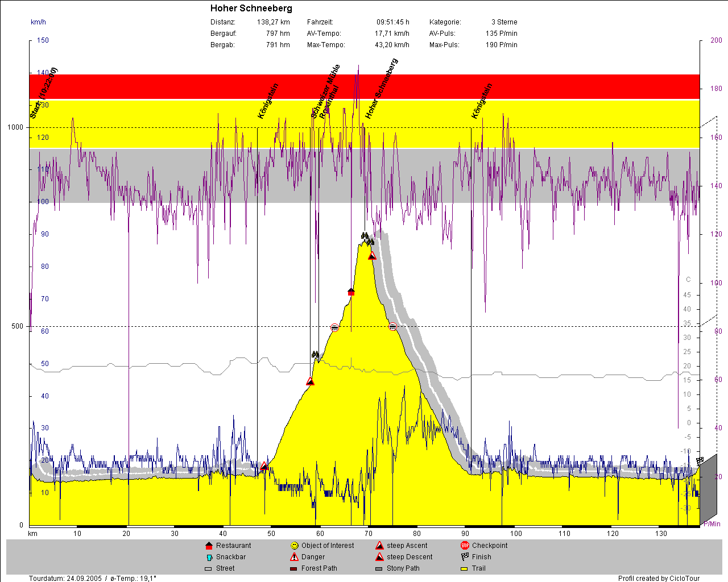Click the Start (10:22:00) waypoint label

point(43,93)
